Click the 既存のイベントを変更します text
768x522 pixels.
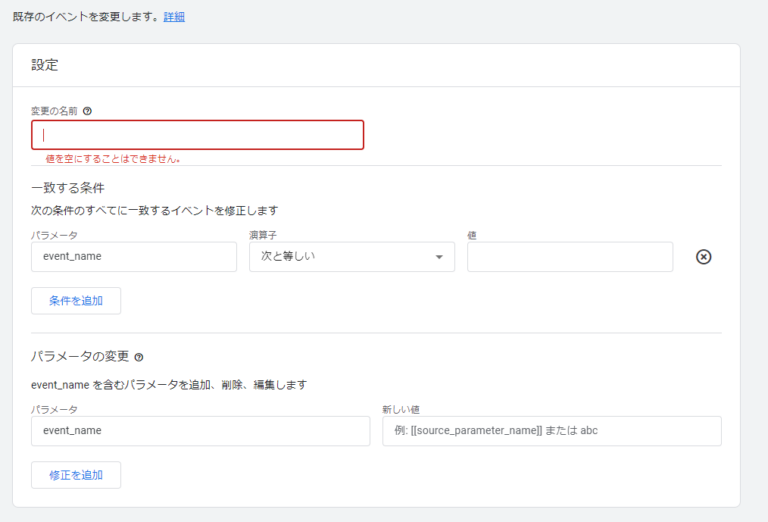pos(86,17)
